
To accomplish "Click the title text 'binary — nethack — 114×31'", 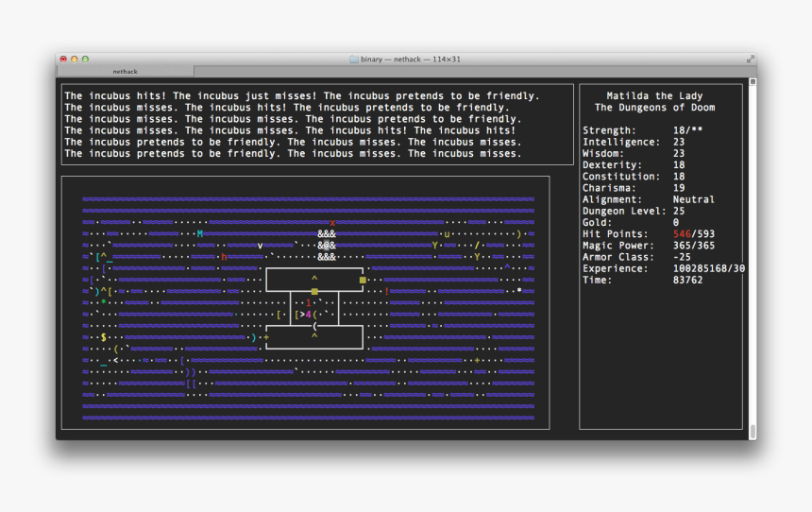I will coord(410,60).
